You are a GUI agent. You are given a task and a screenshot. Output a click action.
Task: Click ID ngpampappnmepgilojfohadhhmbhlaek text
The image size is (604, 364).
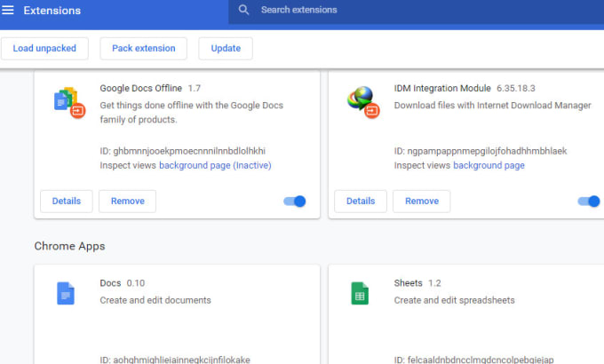481,151
